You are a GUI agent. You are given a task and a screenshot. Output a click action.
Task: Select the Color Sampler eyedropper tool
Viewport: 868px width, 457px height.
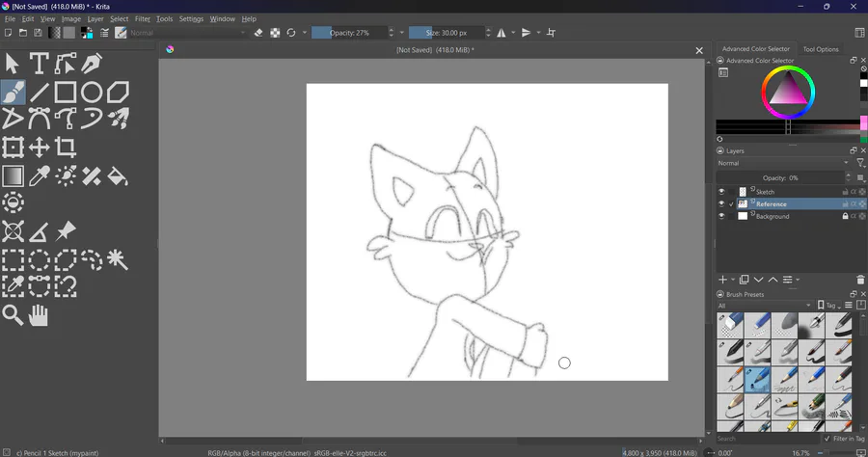39,176
